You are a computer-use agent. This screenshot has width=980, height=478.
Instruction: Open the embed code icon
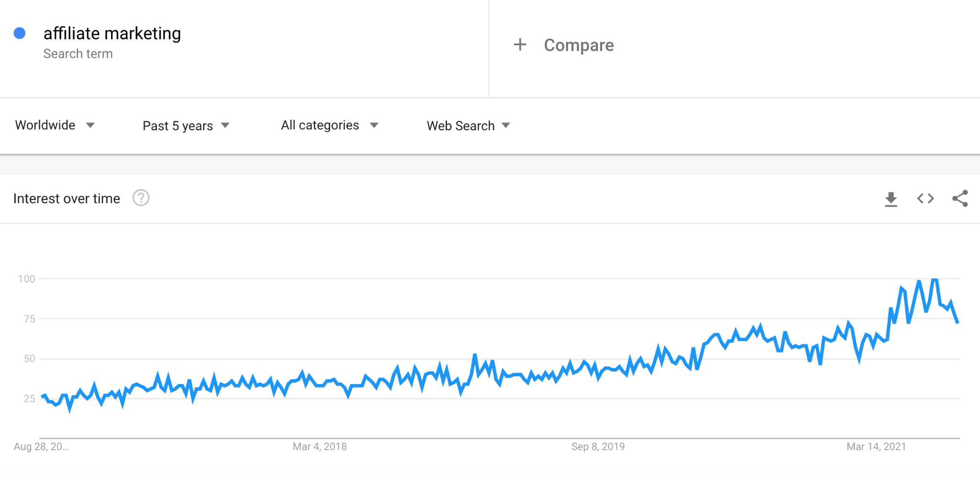[x=925, y=198]
